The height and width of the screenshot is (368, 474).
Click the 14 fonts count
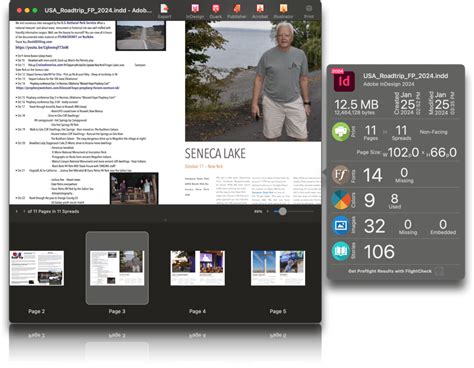tap(372, 175)
